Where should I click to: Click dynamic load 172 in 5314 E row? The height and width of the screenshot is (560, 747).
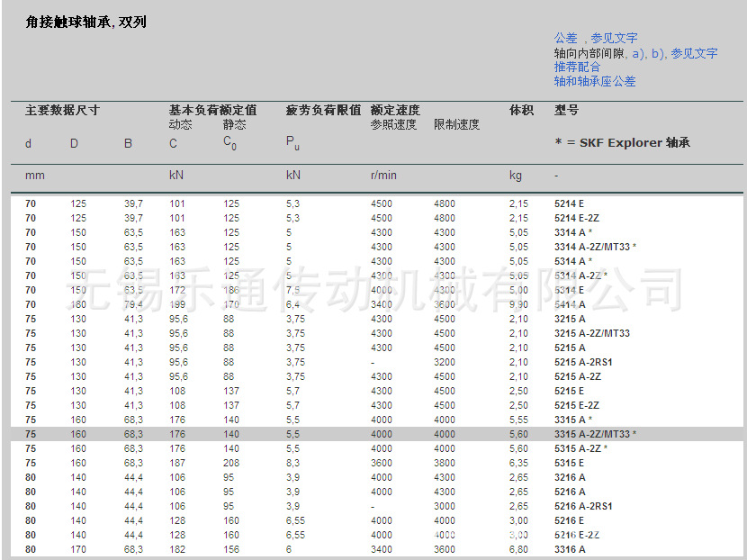coord(177,290)
